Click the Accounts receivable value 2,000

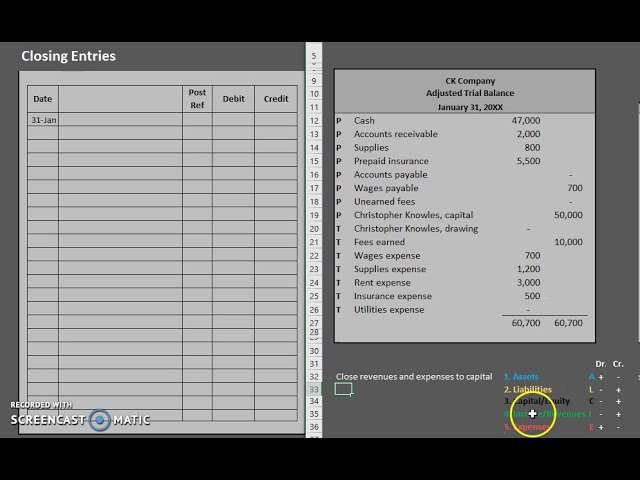[x=528, y=134]
